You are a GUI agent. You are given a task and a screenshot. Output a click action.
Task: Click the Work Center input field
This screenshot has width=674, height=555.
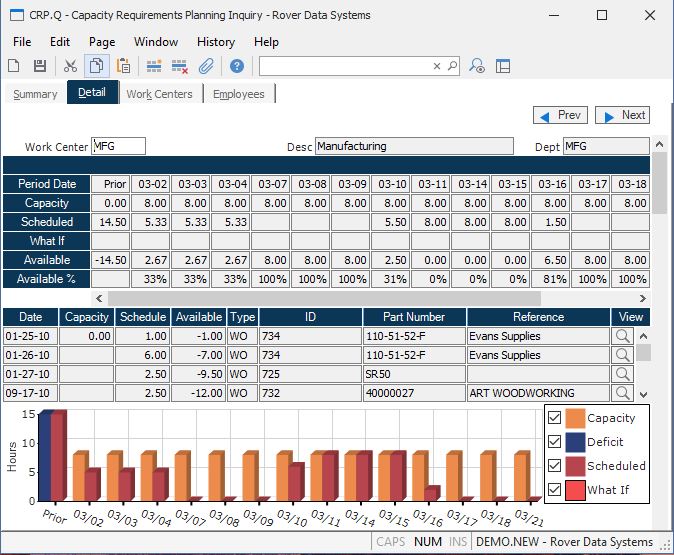pos(118,146)
